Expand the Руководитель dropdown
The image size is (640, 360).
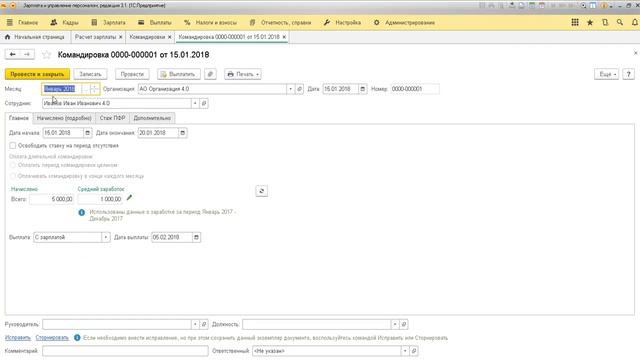pos(195,324)
